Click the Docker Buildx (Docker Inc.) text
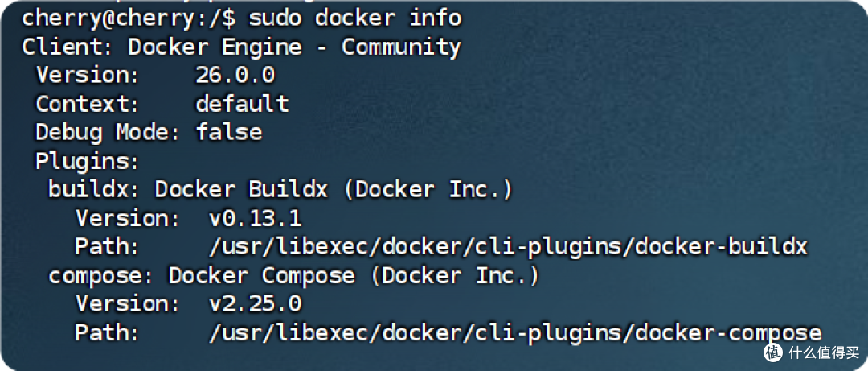 click(334, 189)
